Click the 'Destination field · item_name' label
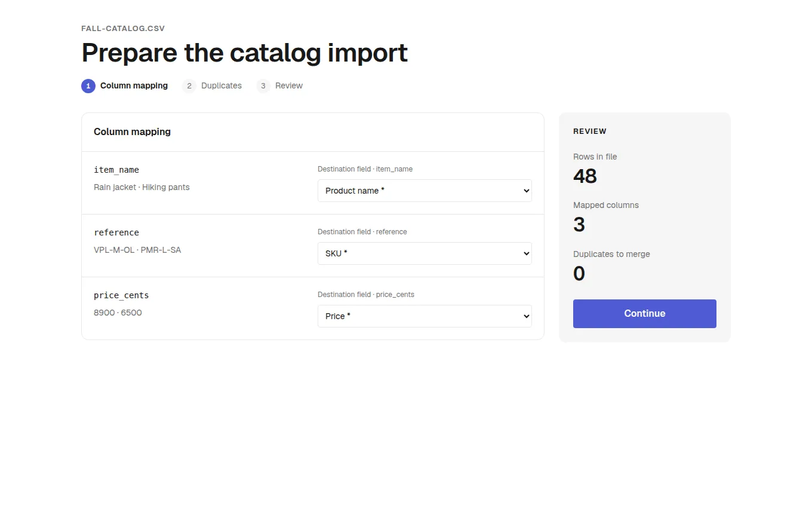 [x=365, y=169]
